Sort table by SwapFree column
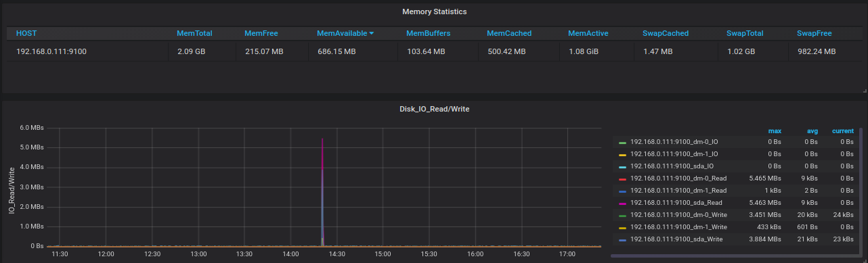Viewport: 868px width, 263px height. (x=815, y=33)
